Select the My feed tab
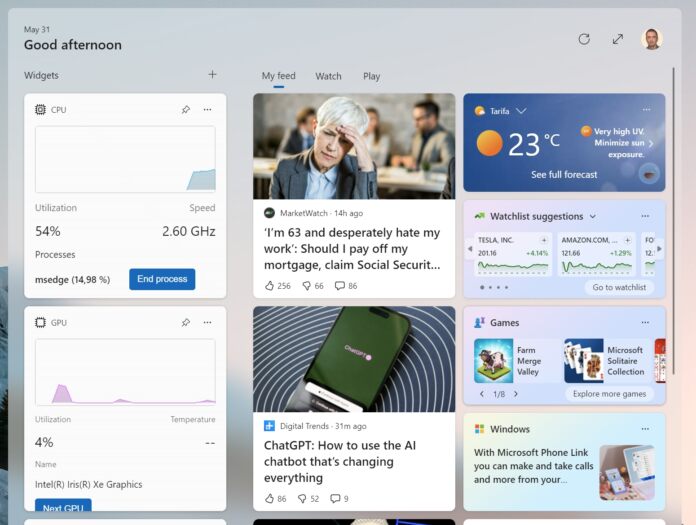 tap(278, 76)
